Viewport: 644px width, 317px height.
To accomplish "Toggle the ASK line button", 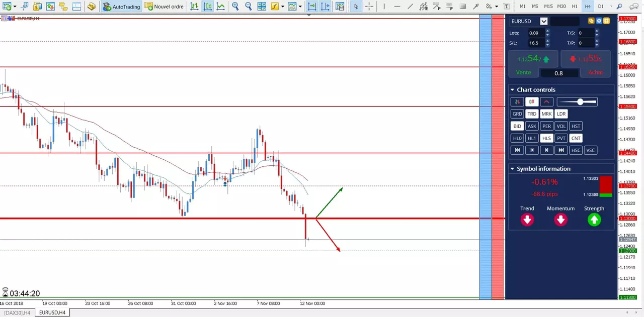I will [532, 126].
